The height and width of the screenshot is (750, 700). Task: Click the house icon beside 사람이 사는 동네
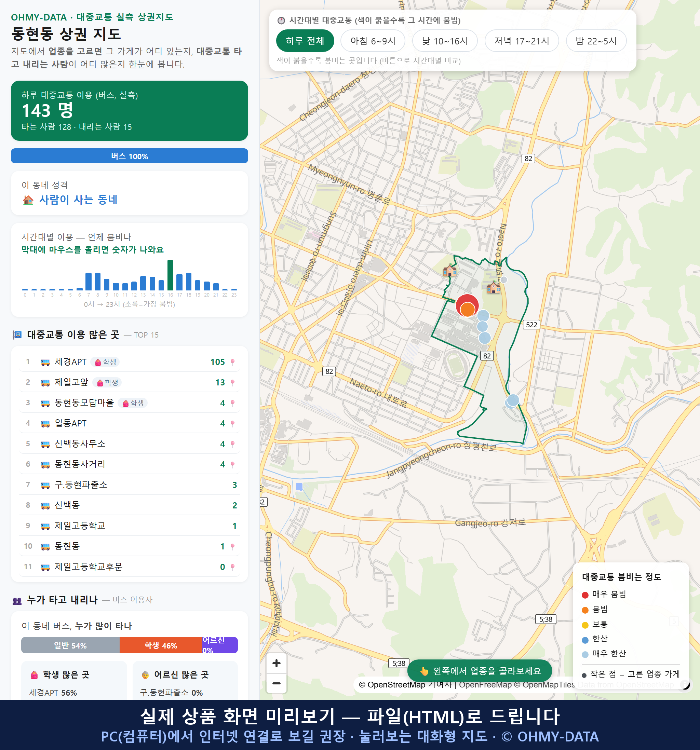[28, 200]
